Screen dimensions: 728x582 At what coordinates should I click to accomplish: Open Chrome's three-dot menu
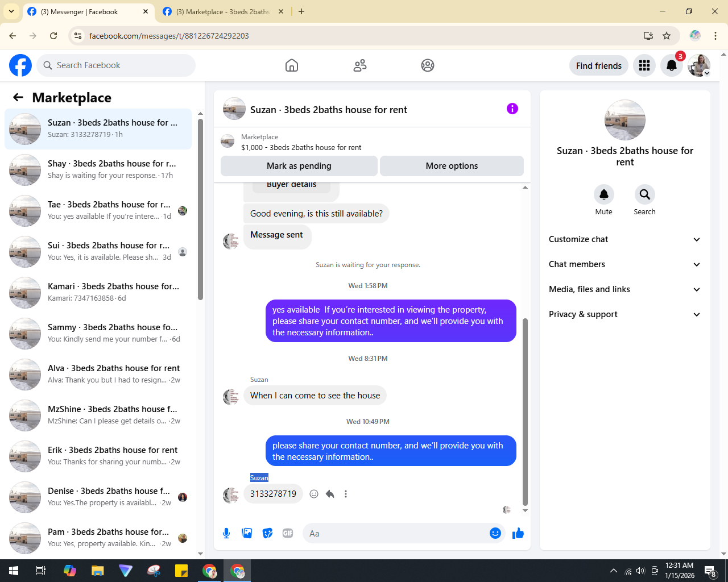715,36
